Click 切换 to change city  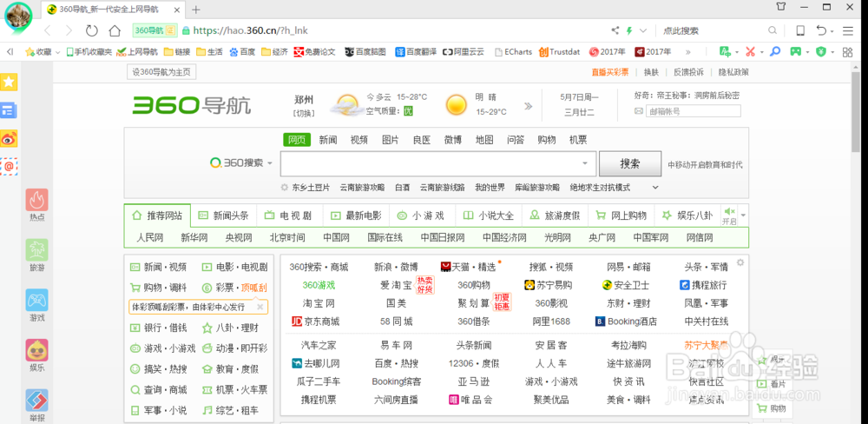click(x=304, y=113)
